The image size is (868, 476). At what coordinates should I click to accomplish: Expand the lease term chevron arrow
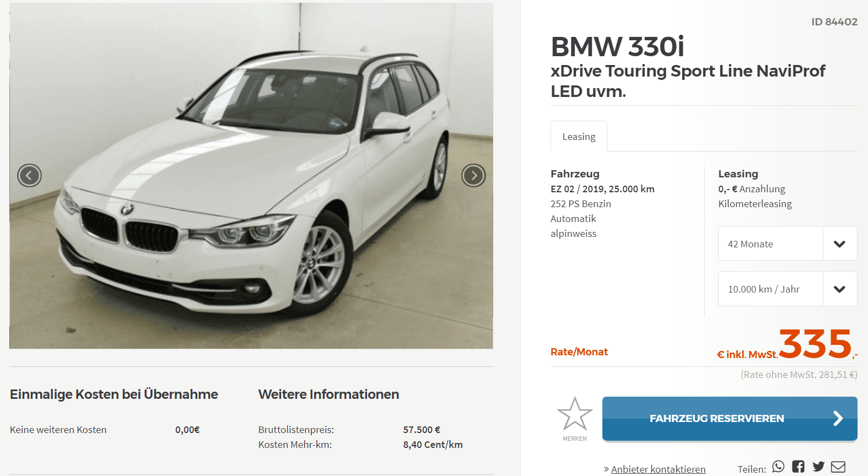[839, 244]
